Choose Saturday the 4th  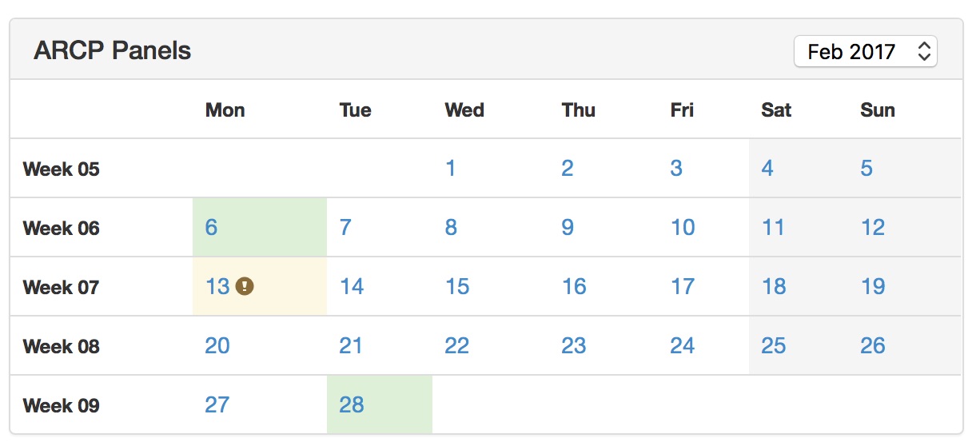click(x=767, y=169)
